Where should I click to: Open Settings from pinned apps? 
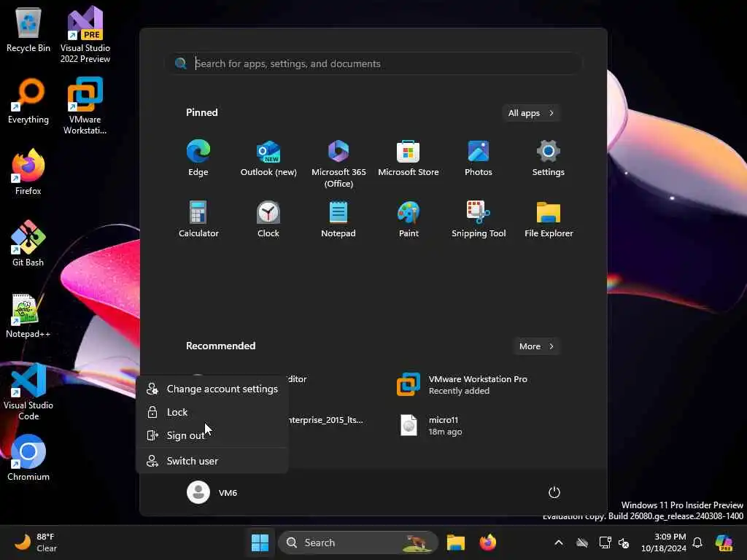point(549,158)
